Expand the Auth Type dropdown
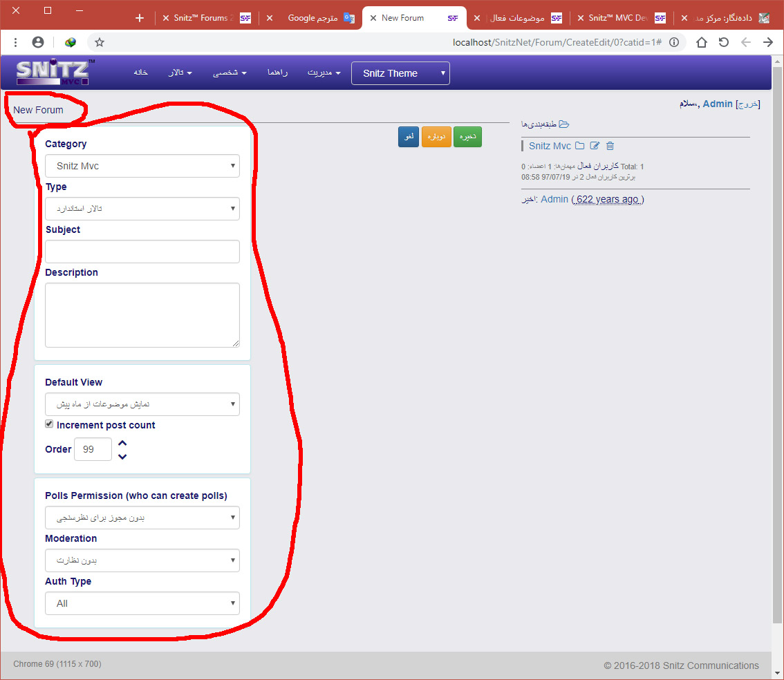Screen dimensions: 784x680 [142, 603]
